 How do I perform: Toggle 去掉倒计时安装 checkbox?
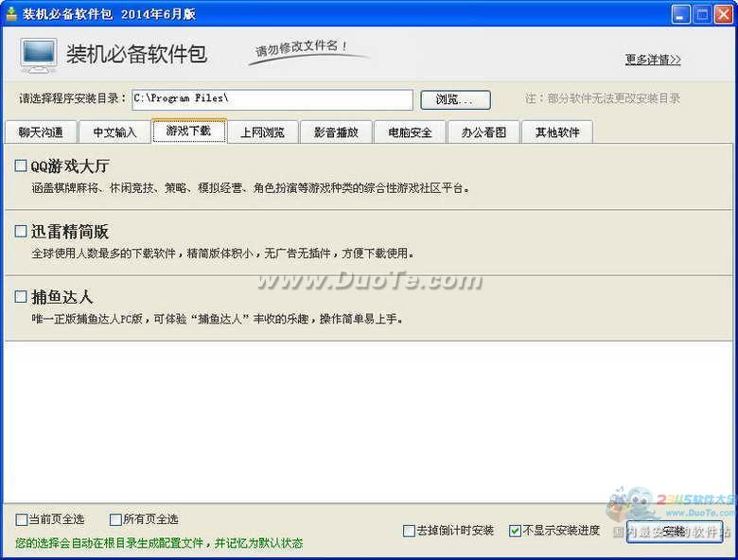409,531
